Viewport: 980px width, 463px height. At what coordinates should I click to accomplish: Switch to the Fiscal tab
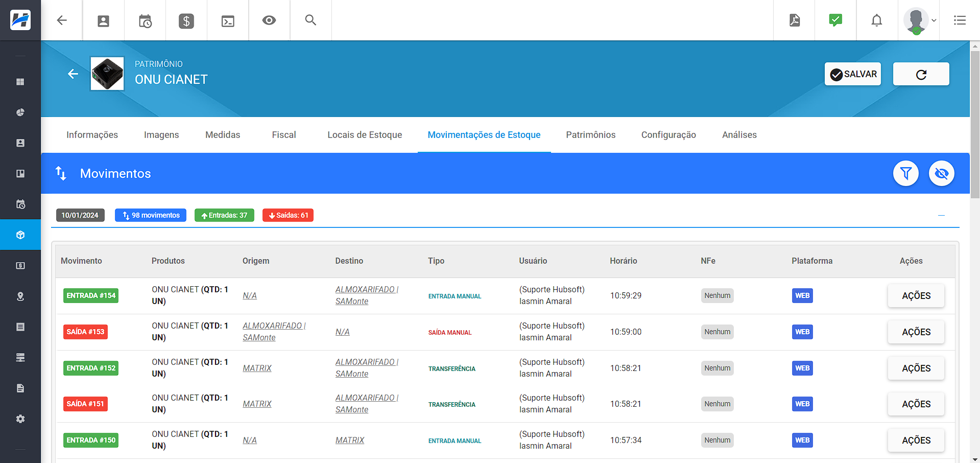(x=284, y=135)
